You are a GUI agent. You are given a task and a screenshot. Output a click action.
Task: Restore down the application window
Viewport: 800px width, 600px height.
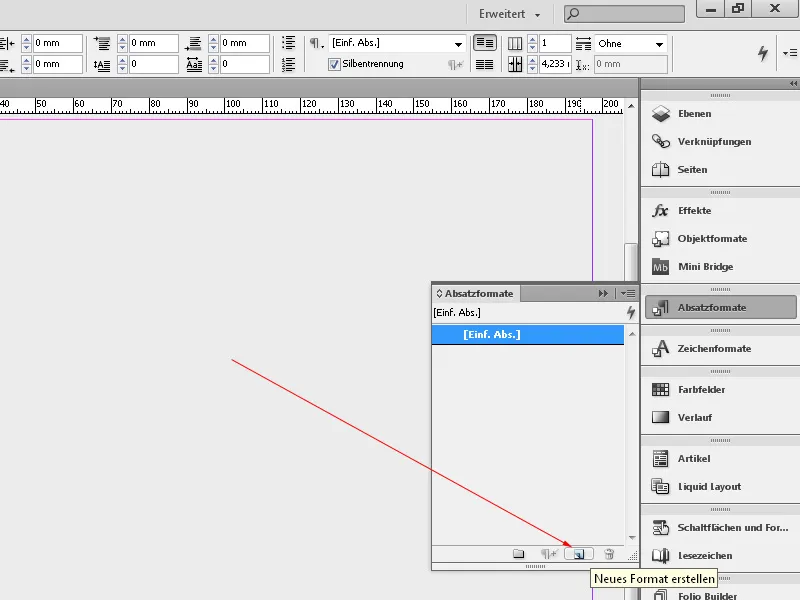click(x=738, y=9)
